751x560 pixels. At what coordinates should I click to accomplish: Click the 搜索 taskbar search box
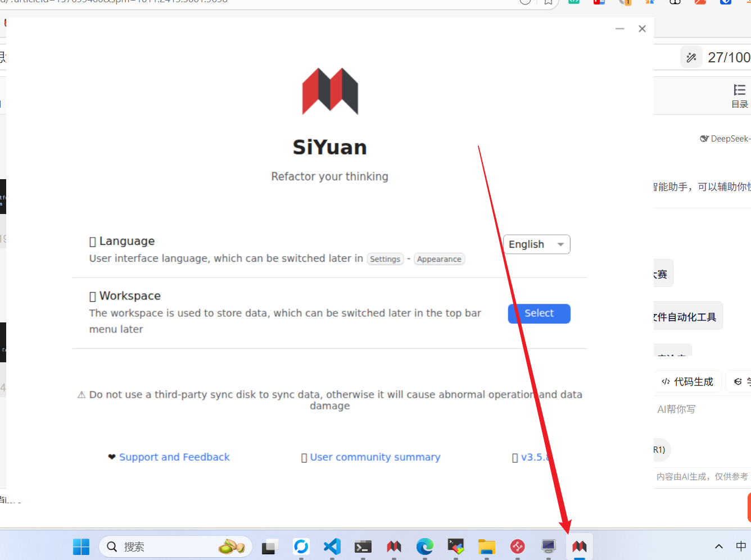tap(175, 547)
